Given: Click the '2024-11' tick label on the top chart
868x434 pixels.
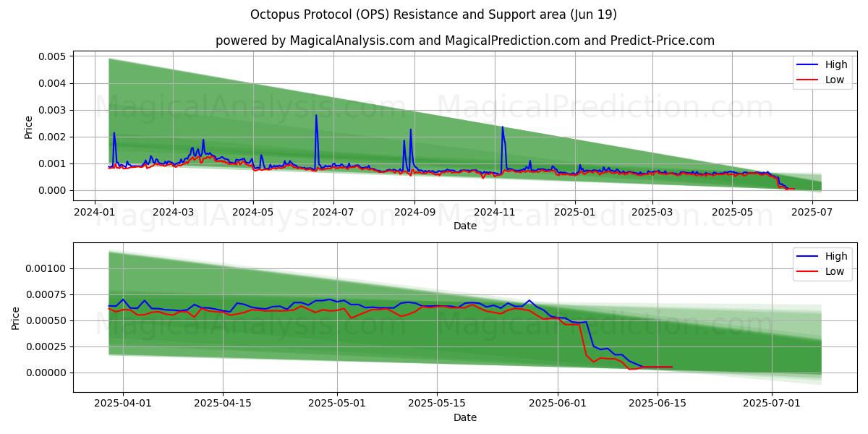Looking at the screenshot, I should (495, 213).
